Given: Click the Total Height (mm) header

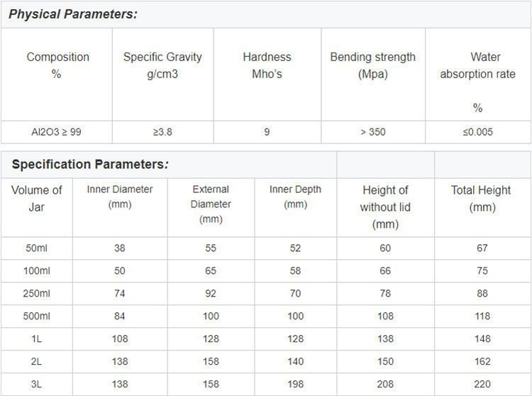Looking at the screenshot, I should coord(481,199).
